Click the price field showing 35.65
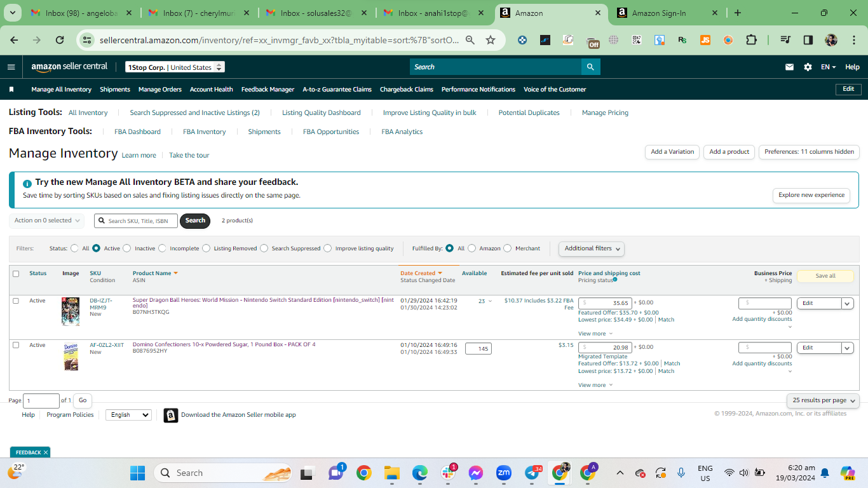Image resolution: width=868 pixels, height=488 pixels. coord(605,303)
